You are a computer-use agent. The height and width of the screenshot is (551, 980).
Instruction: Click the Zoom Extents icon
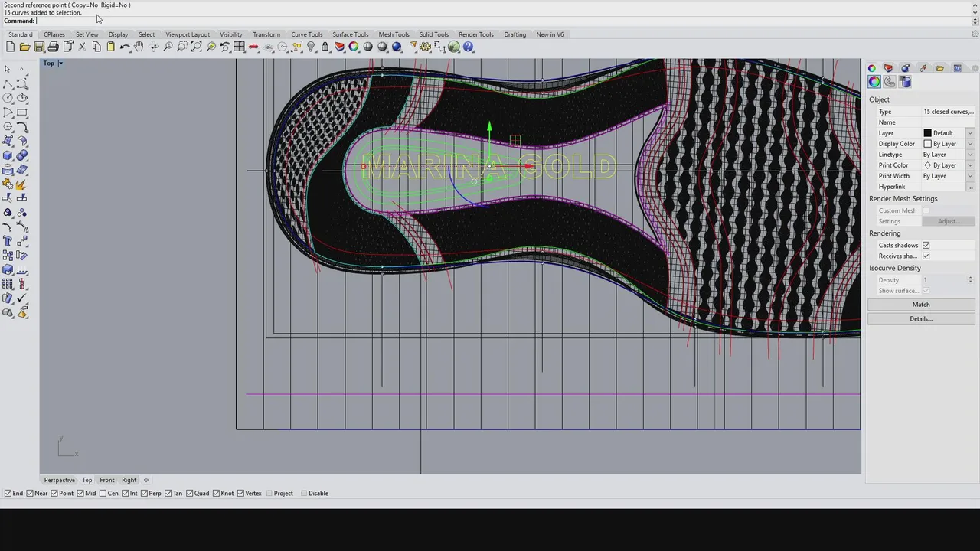point(197,47)
